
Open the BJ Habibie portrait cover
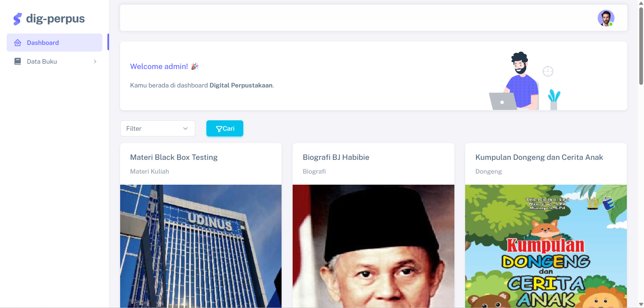(374, 246)
